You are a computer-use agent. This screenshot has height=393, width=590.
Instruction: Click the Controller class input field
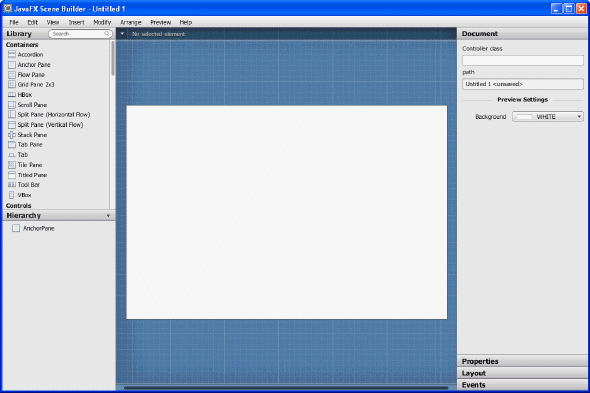[x=523, y=60]
